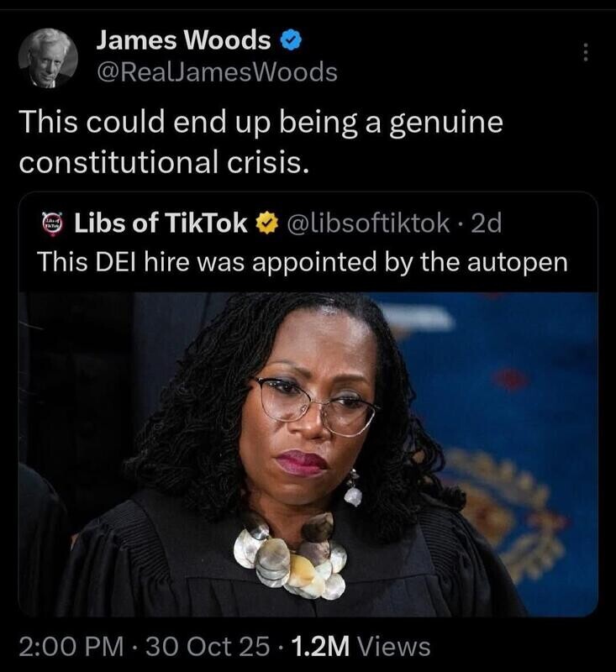This screenshot has height=672, width=616.
Task: Open the Libs of TikTok display name
Action: coord(161,223)
